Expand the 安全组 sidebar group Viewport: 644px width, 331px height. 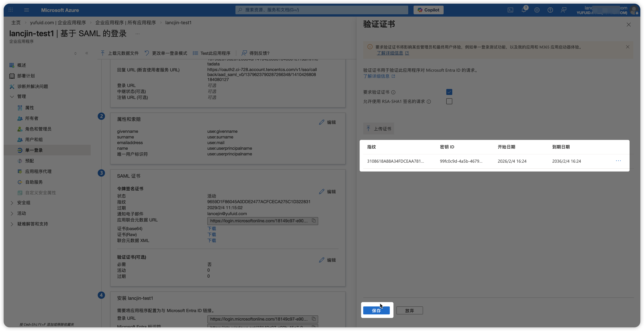pyautogui.click(x=12, y=203)
